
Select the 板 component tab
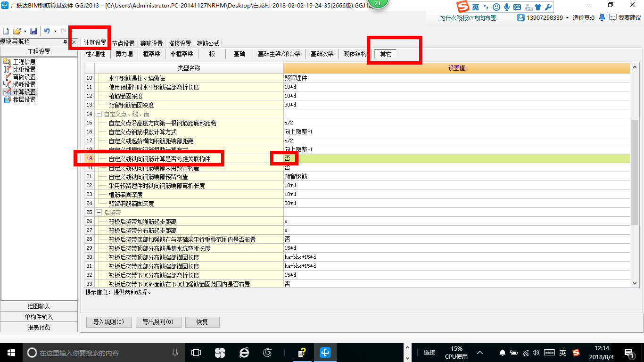tap(212, 54)
